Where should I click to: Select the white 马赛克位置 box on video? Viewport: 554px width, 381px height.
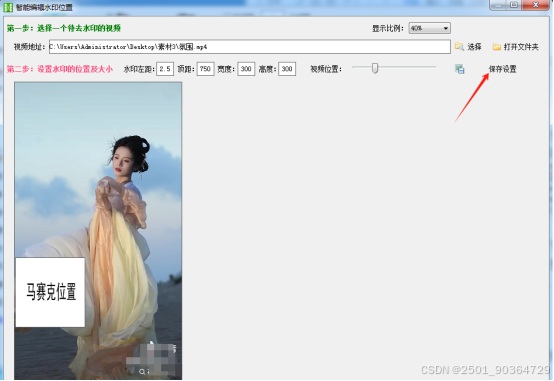[50, 292]
